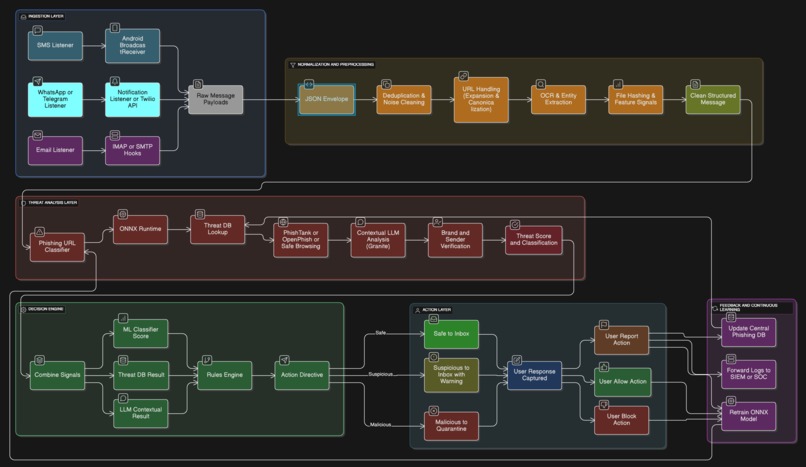Select the Safe to Inbox node

coord(451,334)
